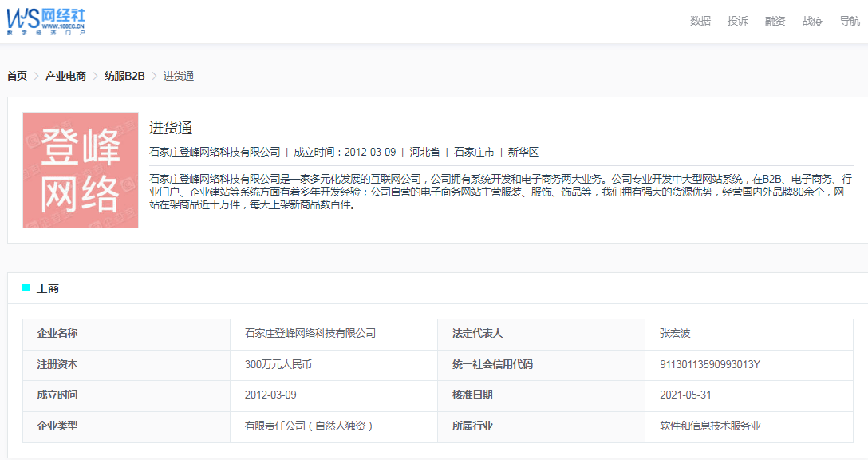
Task: Open the 导航 menu item
Action: tap(850, 21)
